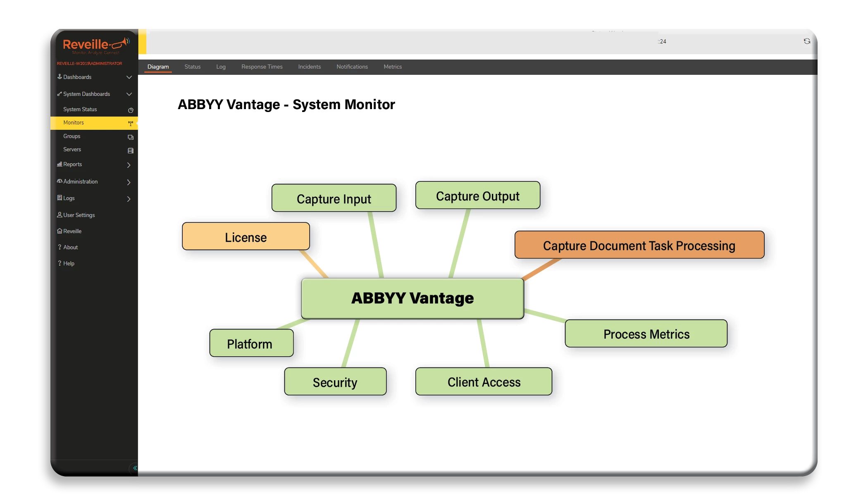This screenshot has width=868, height=496.
Task: Click the Groups stacked-windows icon
Action: coord(131,137)
